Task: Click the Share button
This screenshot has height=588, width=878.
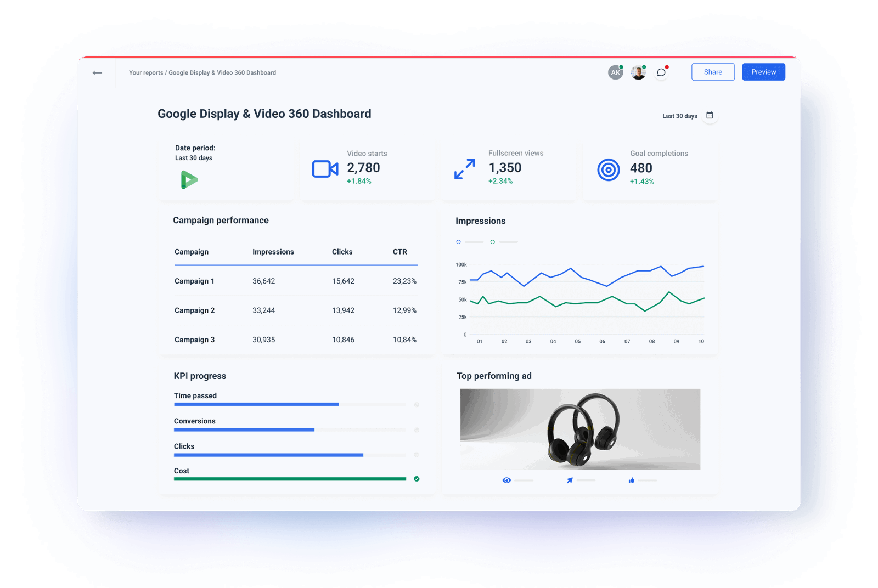Action: pos(712,72)
